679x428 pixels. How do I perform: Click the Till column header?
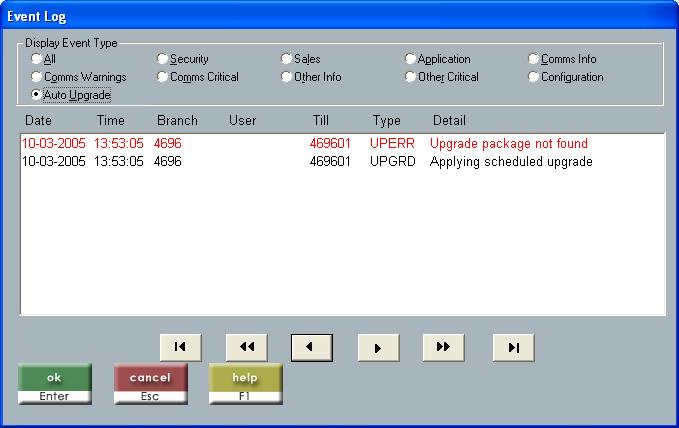320,120
